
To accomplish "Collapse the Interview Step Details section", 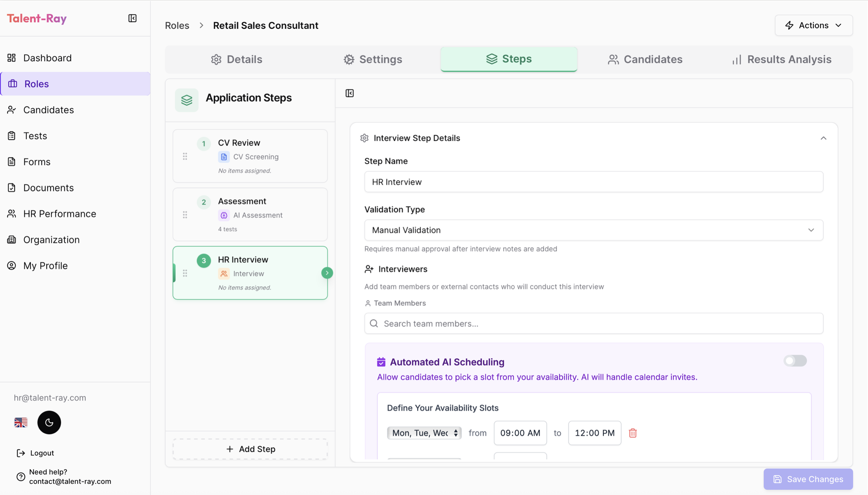I will coord(824,138).
